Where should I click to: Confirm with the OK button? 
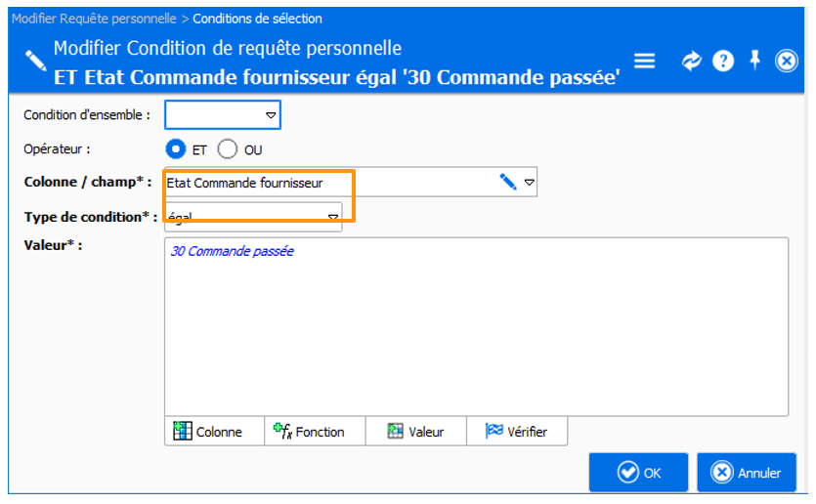pos(639,473)
